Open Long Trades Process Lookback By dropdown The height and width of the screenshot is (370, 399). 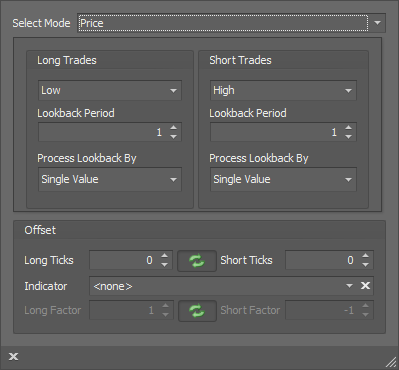(110, 179)
